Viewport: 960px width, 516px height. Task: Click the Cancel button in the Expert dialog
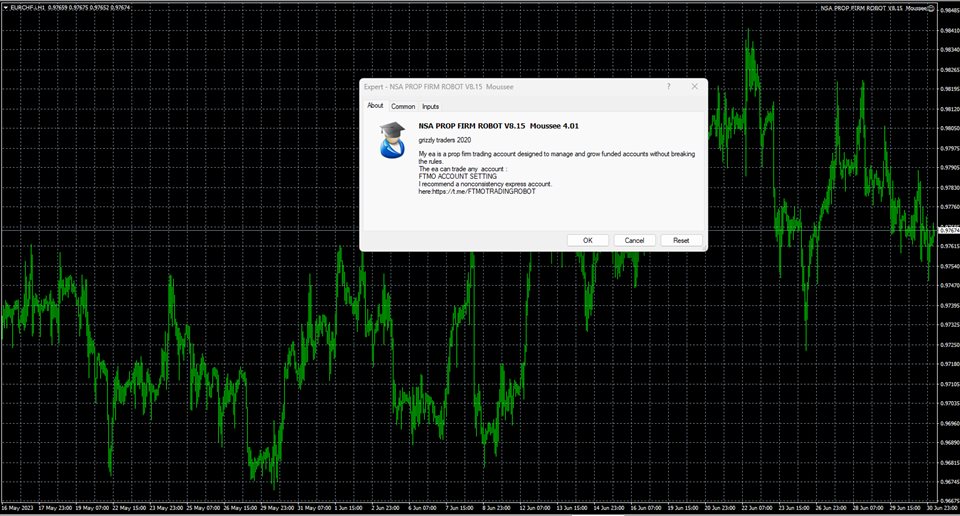pos(634,241)
